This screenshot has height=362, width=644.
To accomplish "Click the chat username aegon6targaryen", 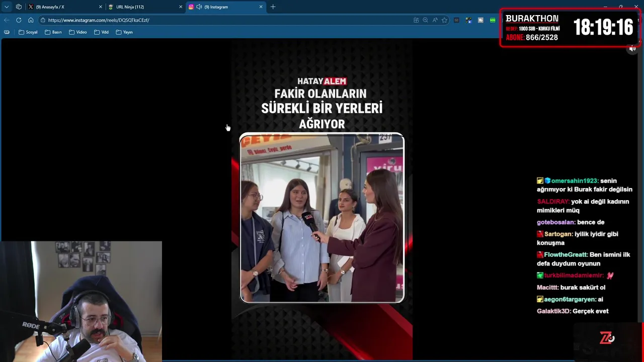I will point(570,299).
